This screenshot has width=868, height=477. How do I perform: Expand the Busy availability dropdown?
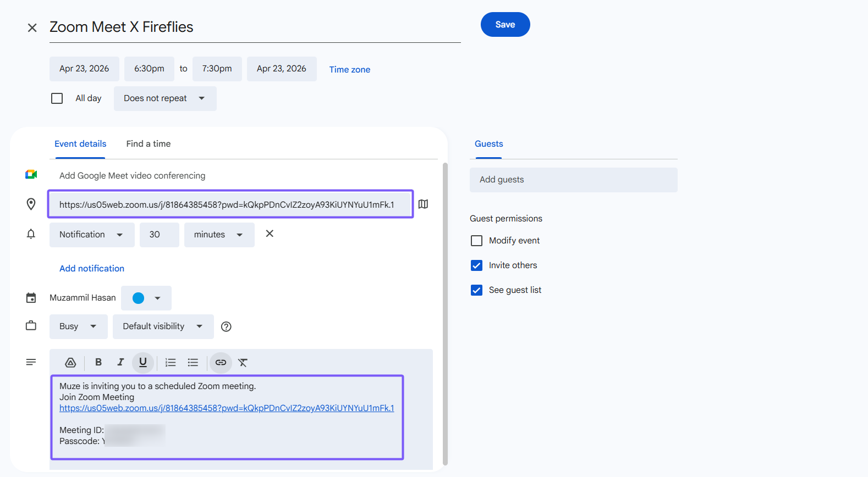78,326
